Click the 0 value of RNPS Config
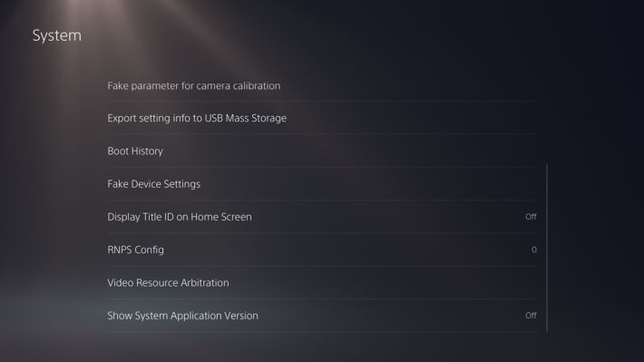The height and width of the screenshot is (362, 644). pyautogui.click(x=534, y=249)
